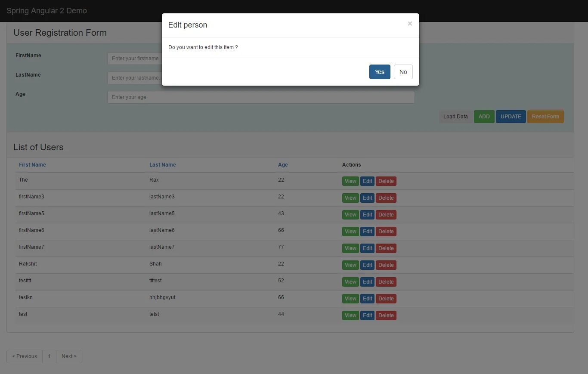Screen dimensions: 588x374
Task: Click Spring Angular 2 Demo brand link
Action: pos(46,11)
